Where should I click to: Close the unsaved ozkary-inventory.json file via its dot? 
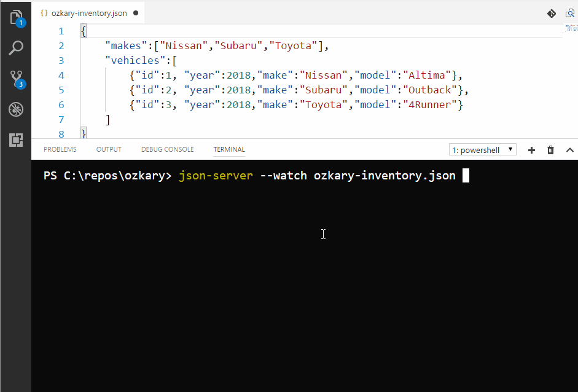(x=136, y=12)
